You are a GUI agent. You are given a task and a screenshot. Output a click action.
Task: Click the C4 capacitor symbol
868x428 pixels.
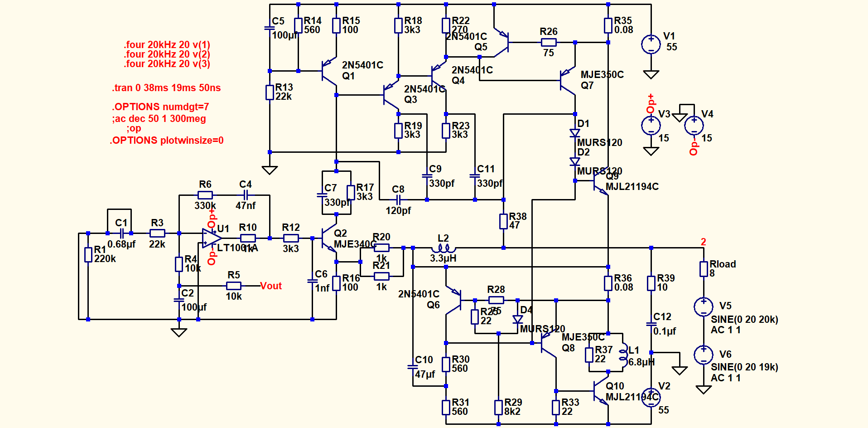(246, 195)
